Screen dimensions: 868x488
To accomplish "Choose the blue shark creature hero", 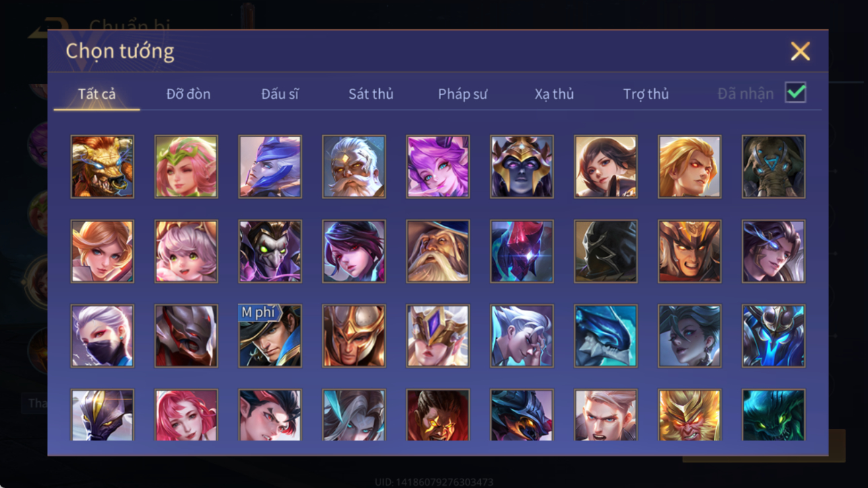I will coord(606,336).
